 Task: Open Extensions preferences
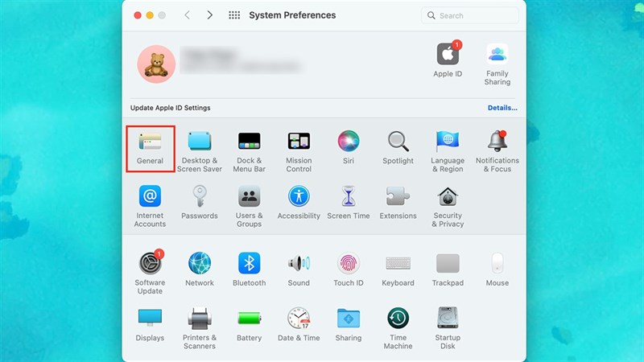[398, 203]
